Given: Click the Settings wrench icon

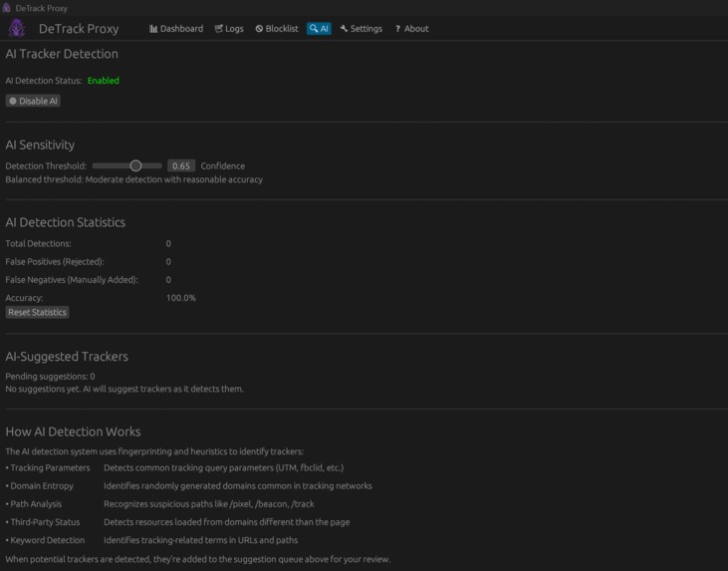Looking at the screenshot, I should [344, 29].
